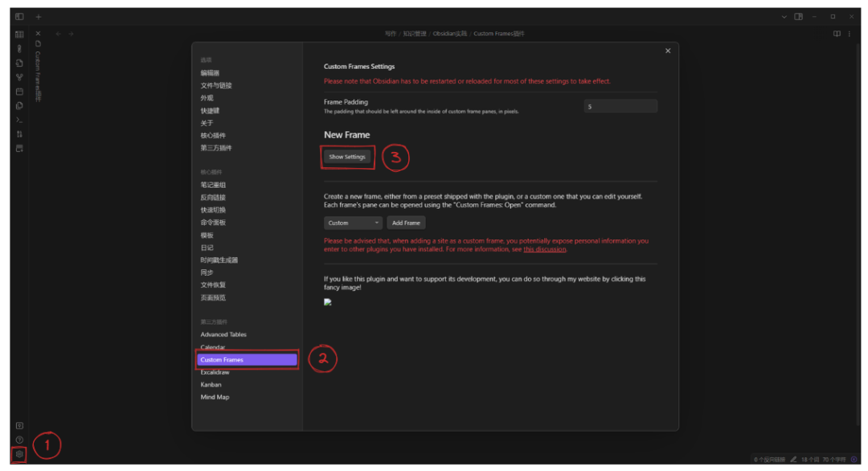This screenshot has height=471, width=868.
Task: Select 时间戳生成器 plugin settings
Action: (x=219, y=260)
